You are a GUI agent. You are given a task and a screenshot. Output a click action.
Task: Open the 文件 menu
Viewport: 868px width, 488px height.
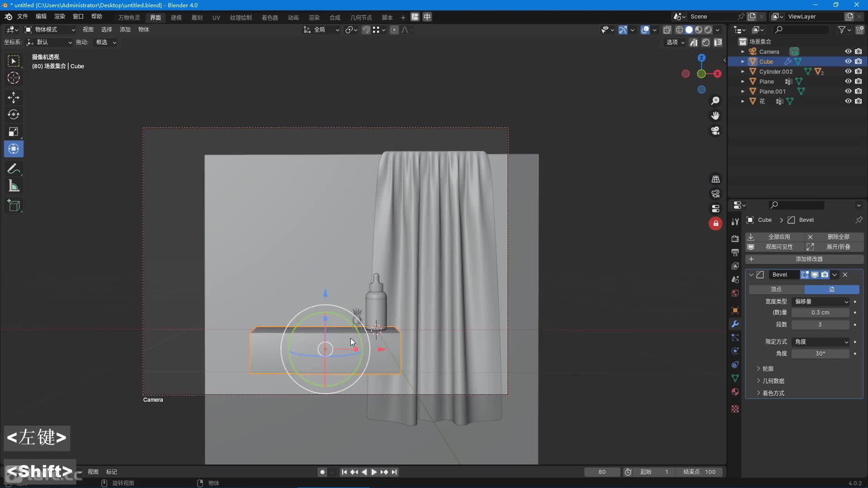[x=23, y=17]
